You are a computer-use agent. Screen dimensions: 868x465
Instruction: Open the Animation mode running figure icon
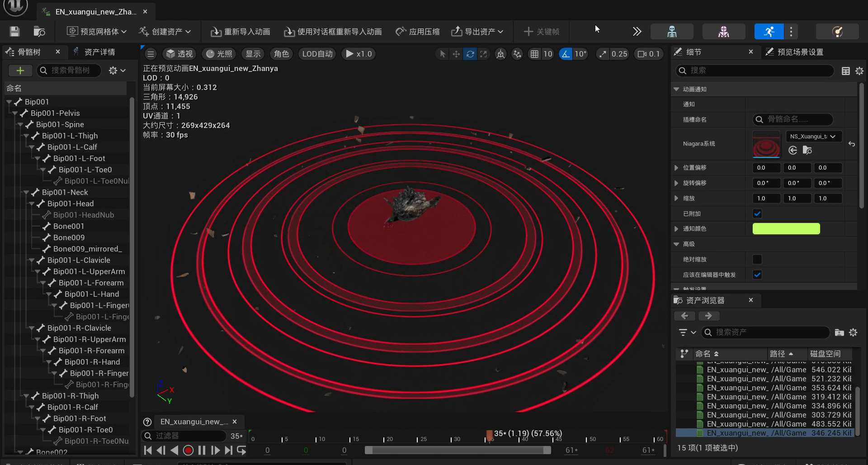pyautogui.click(x=769, y=32)
